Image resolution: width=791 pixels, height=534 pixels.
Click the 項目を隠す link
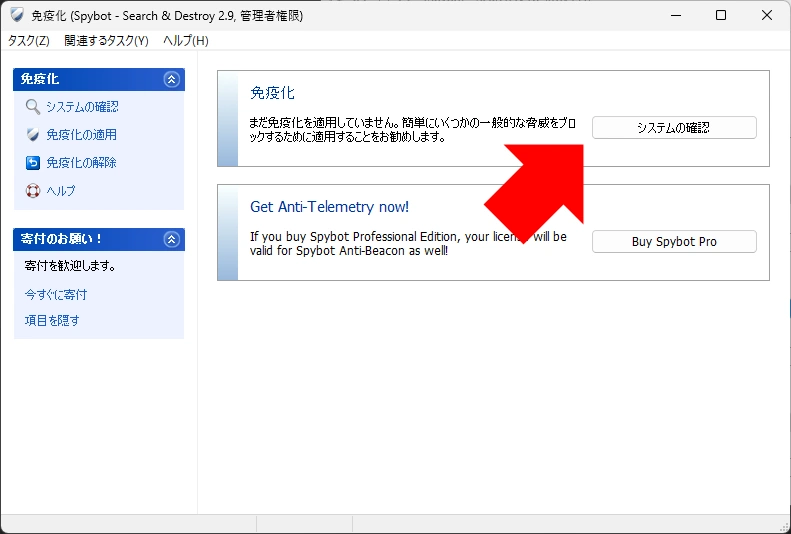(x=52, y=321)
